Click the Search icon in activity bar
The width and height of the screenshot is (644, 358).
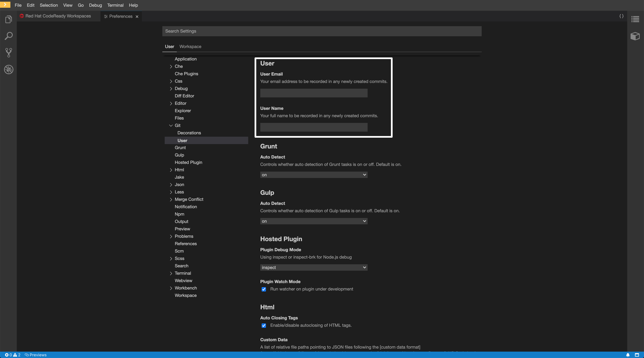(8, 36)
